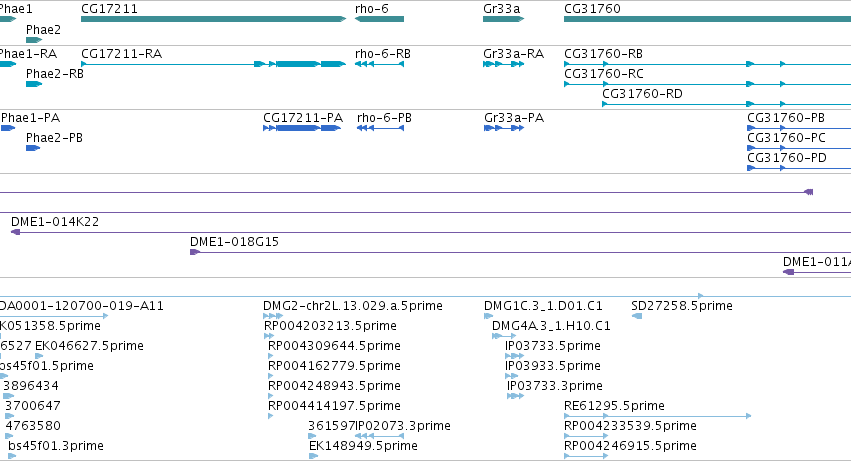Click the Gr33a-RA transcript arrows
Image resolution: width=851 pixels, height=461 pixels.
503,64
